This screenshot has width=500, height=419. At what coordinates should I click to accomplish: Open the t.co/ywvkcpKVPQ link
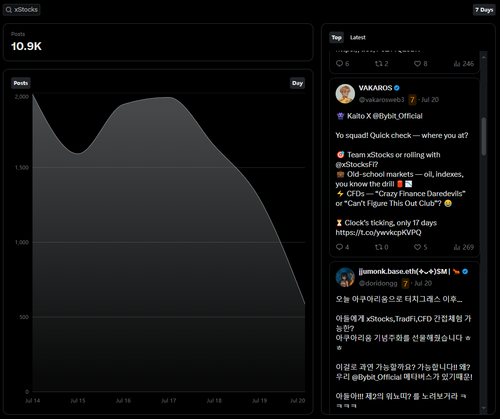click(x=378, y=232)
